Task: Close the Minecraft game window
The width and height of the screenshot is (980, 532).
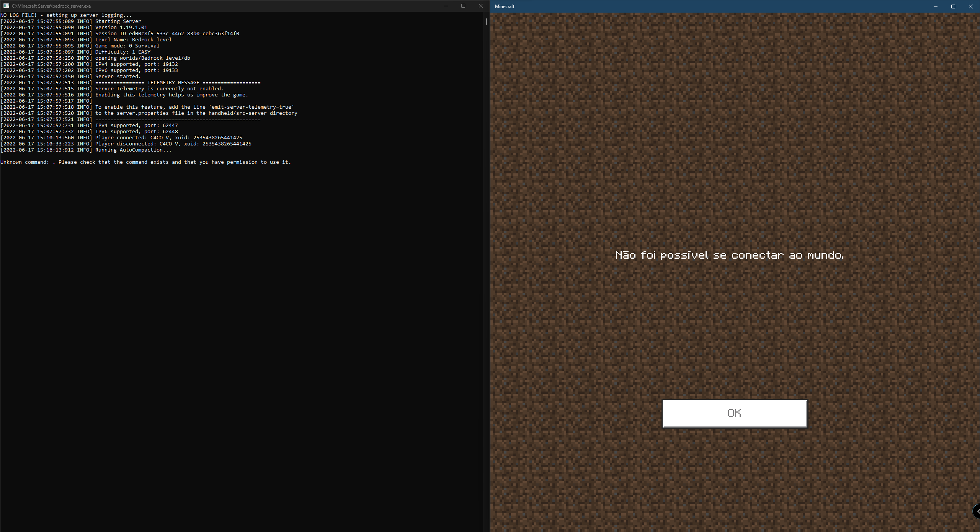Action: (x=970, y=6)
